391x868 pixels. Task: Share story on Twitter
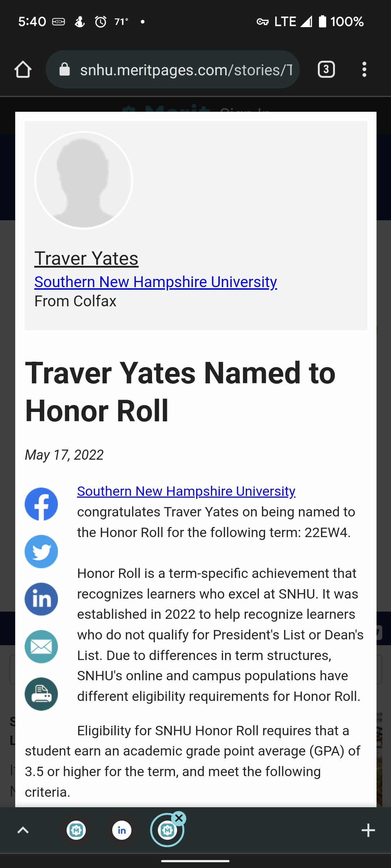coord(41,552)
